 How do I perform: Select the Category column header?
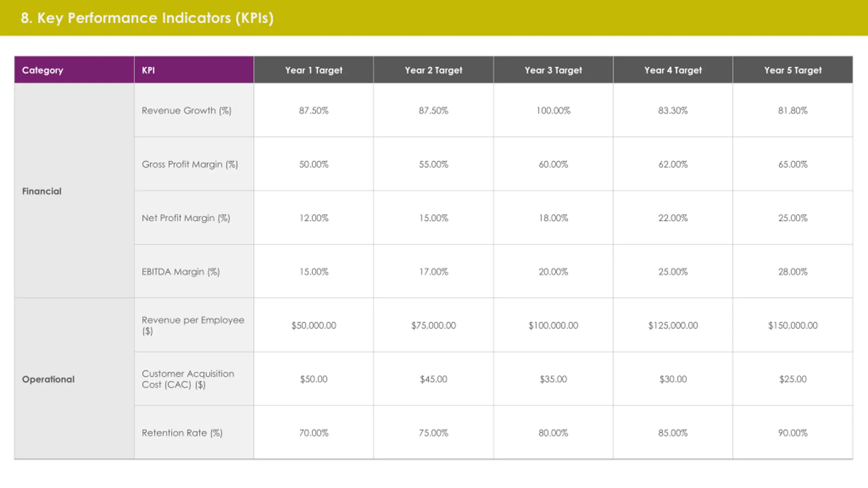point(74,70)
